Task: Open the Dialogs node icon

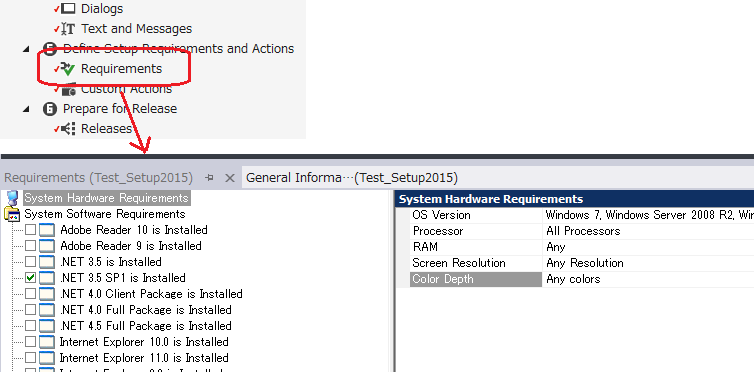Action: [x=68, y=8]
